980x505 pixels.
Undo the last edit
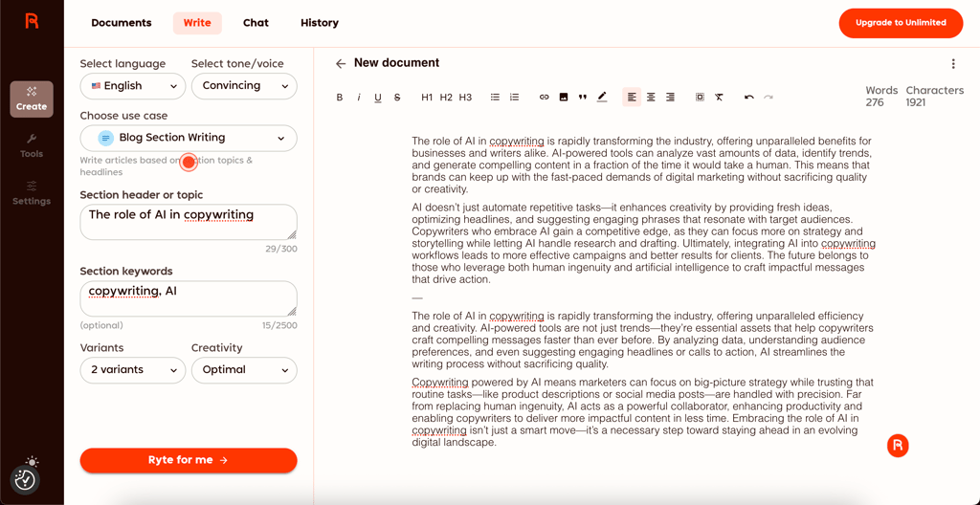748,97
